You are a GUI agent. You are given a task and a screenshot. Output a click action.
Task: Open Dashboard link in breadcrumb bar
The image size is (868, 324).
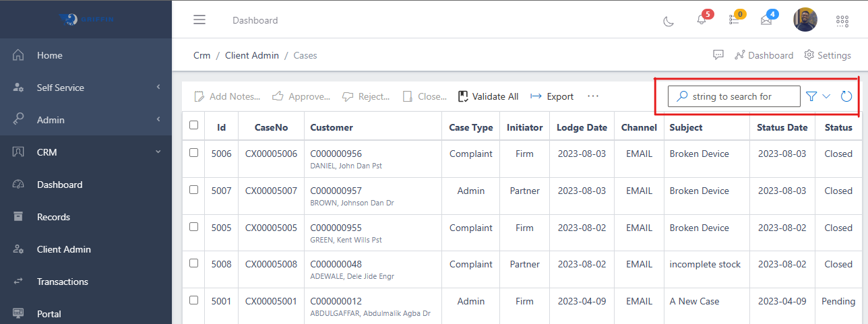coord(764,55)
